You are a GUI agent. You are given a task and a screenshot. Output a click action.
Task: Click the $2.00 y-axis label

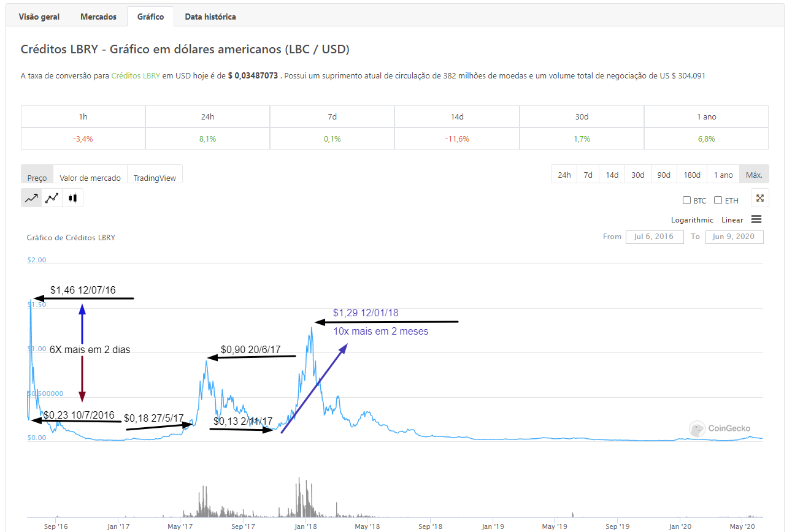37,260
